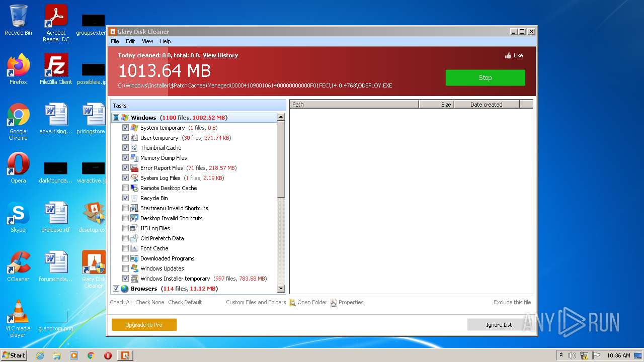Click Custom Files and Folders link

(x=256, y=302)
